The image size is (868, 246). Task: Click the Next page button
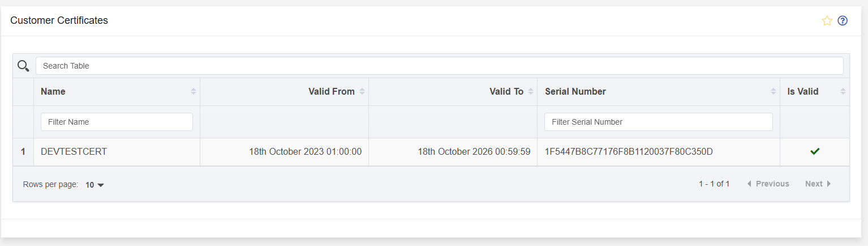pos(818,184)
